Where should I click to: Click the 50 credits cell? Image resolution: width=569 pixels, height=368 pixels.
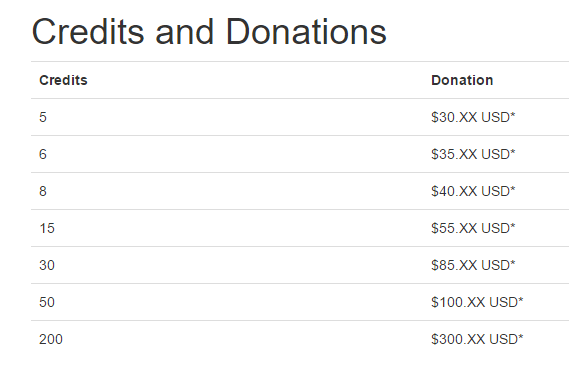[47, 302]
